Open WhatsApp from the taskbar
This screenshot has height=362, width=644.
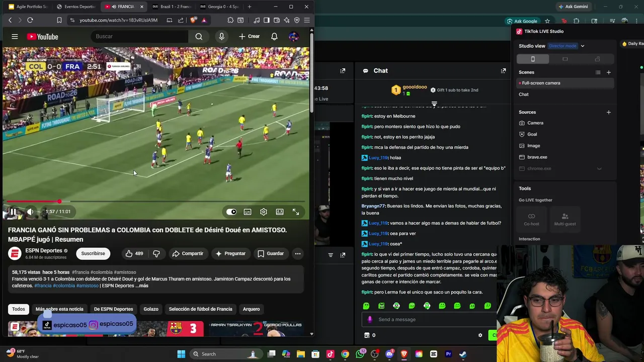(x=360, y=354)
